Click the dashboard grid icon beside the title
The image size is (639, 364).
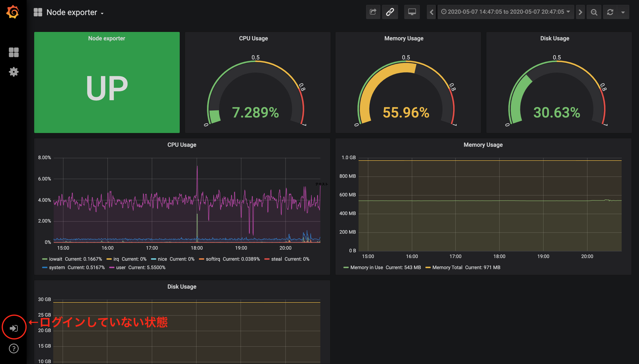pos(38,12)
